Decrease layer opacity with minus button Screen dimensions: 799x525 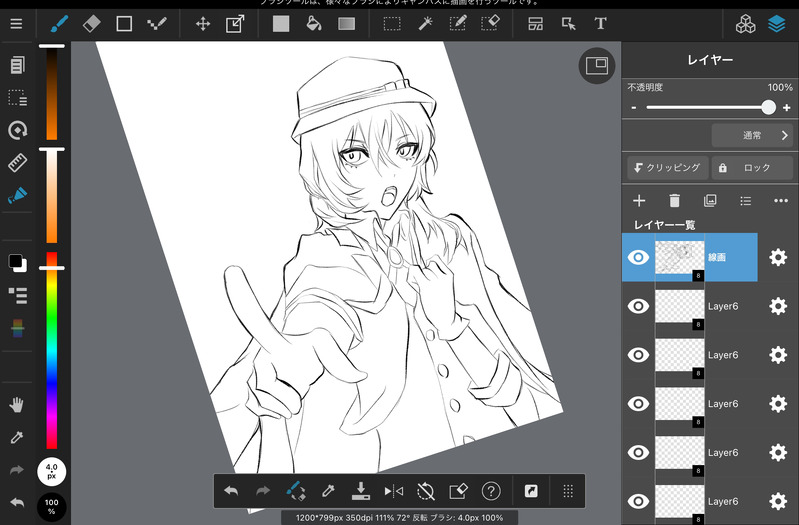(633, 108)
